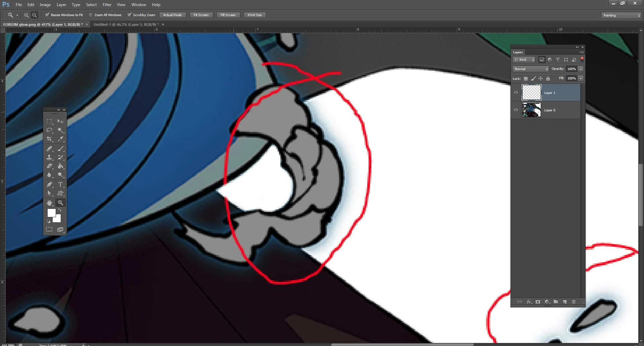Create a new layer group
644x346 pixels.
[x=556, y=302]
